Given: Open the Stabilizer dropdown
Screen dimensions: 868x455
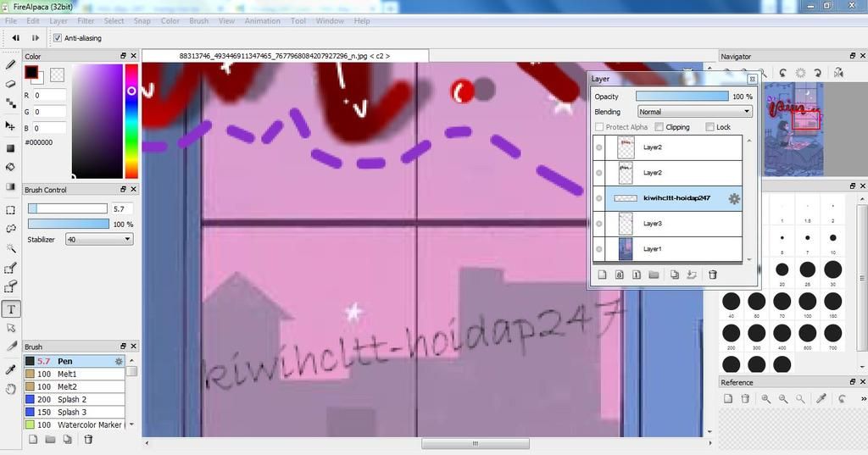Looking at the screenshot, I should 99,240.
